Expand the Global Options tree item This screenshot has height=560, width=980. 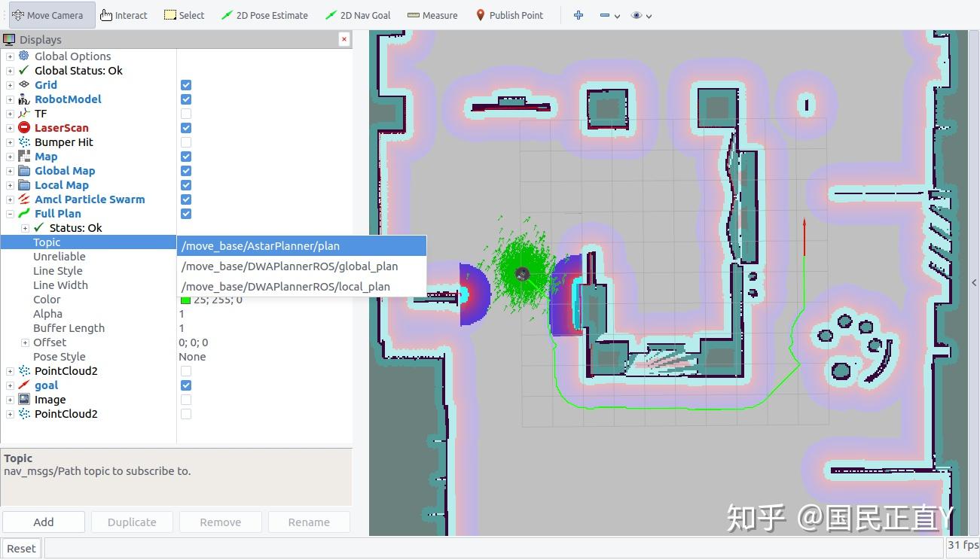click(x=9, y=56)
